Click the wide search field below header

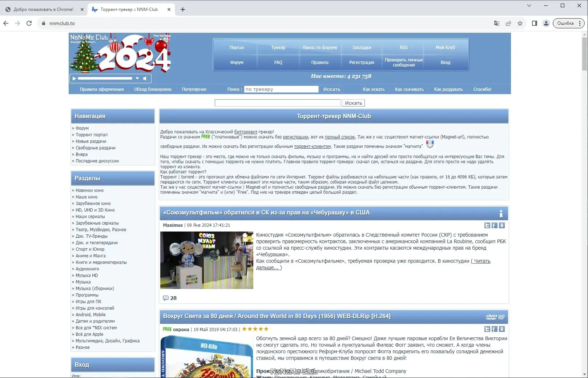[x=278, y=103]
